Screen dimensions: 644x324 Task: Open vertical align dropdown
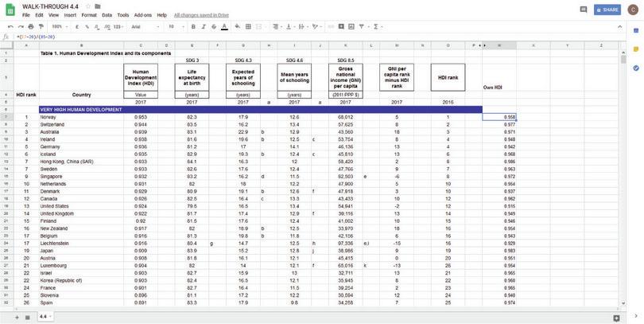[x=289, y=27]
